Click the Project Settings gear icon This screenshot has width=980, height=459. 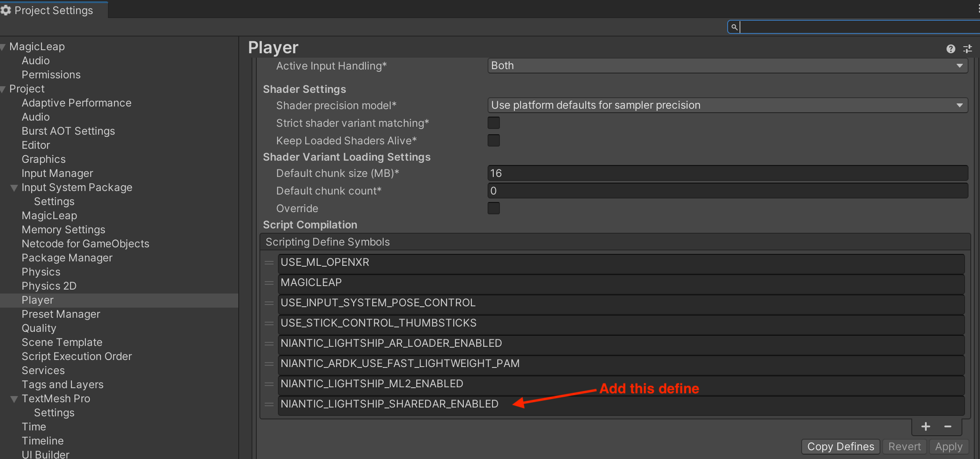[6, 10]
